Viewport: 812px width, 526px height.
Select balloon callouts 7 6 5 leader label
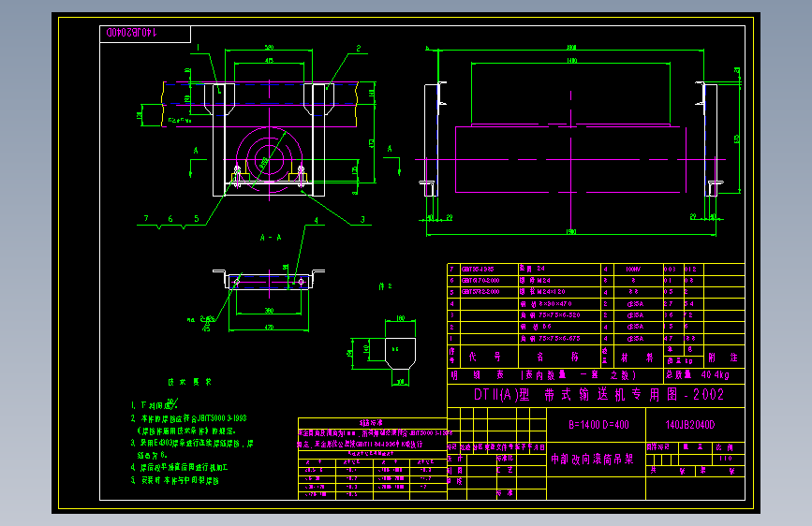tap(171, 219)
